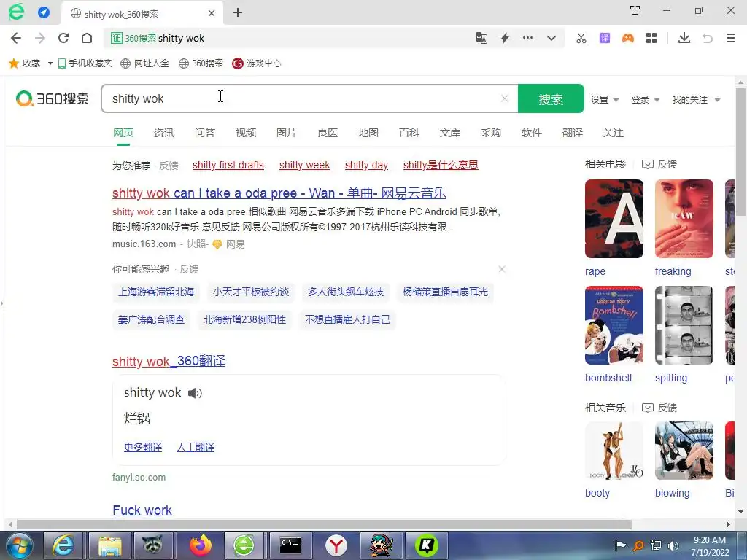Click the 北海新增238例阳性 topic chip
This screenshot has height=560, width=747.
coord(245,319)
